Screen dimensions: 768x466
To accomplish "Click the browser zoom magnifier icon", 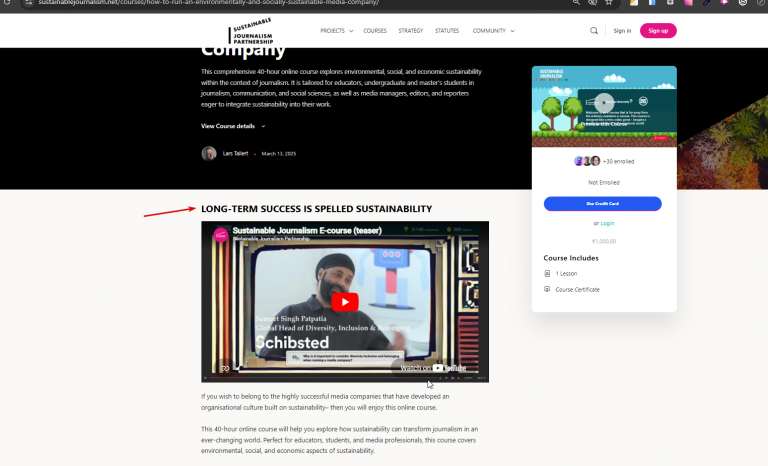I will tap(576, 2).
